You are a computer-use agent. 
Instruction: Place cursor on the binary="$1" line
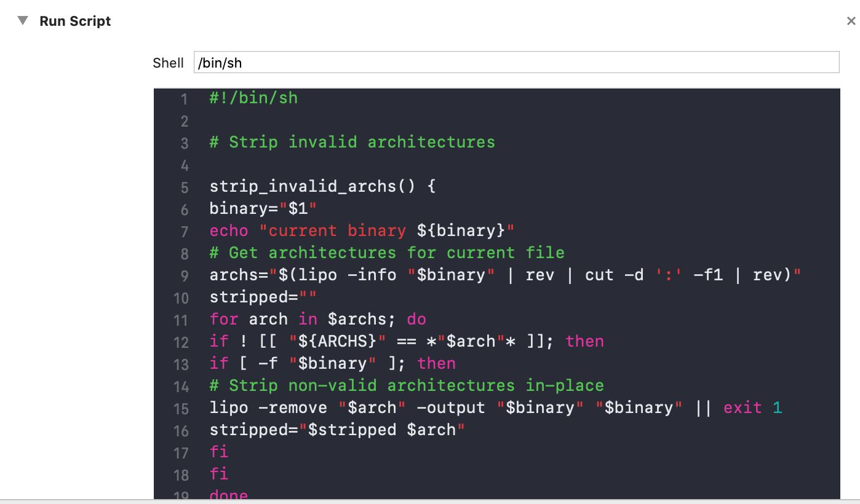click(263, 209)
